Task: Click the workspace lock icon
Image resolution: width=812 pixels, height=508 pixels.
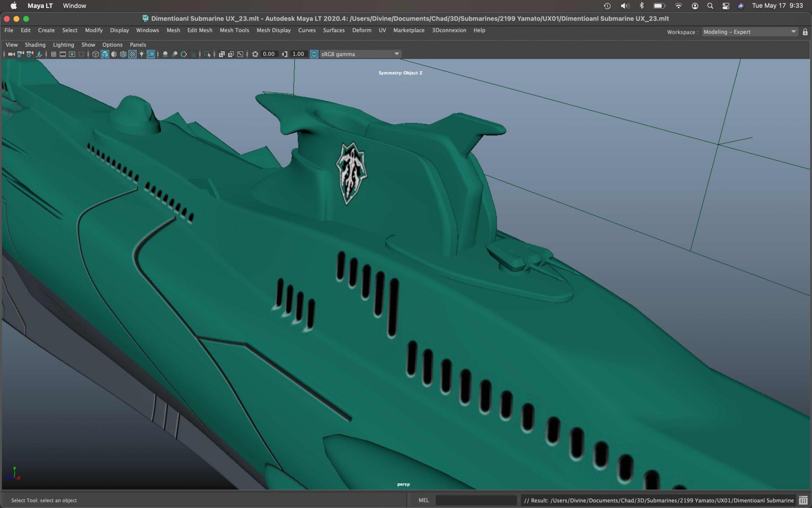Action: tap(805, 32)
